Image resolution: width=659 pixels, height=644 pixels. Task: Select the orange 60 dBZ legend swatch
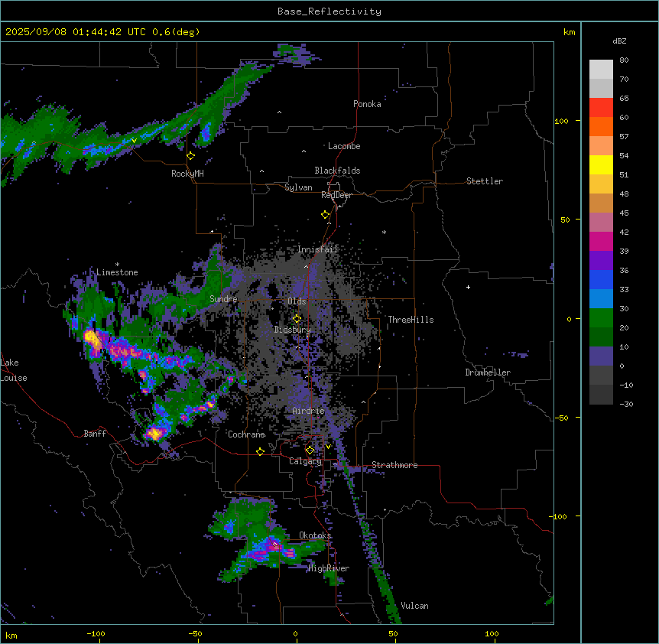(601, 126)
